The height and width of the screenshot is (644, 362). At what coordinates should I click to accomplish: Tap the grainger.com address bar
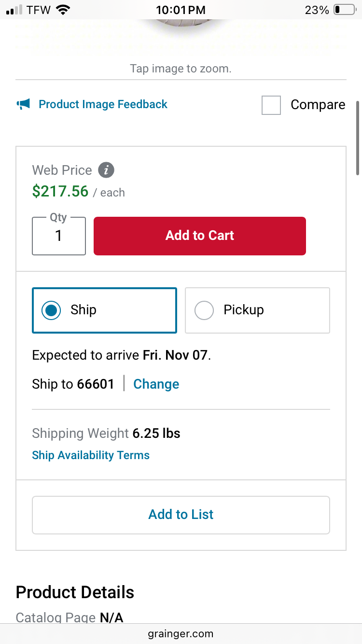click(x=181, y=633)
